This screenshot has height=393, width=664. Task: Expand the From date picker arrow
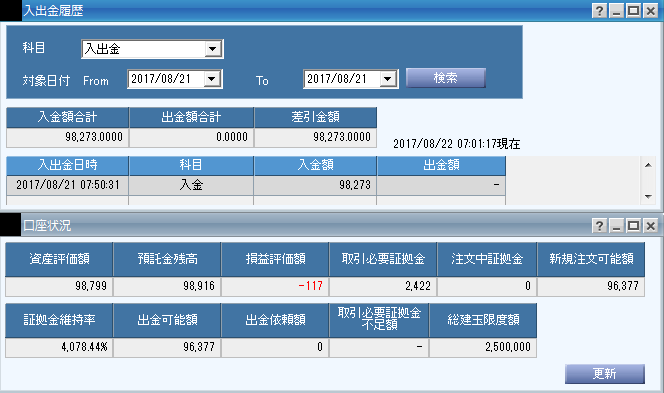coord(211,79)
